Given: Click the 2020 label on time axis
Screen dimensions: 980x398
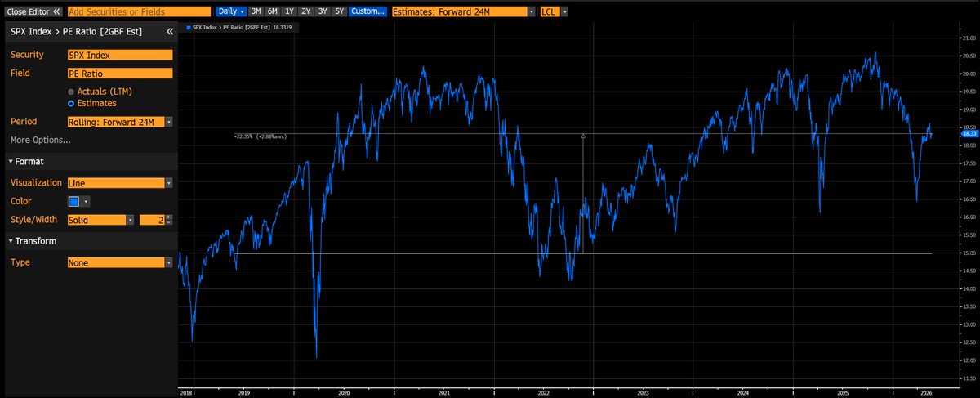Looking at the screenshot, I should pyautogui.click(x=344, y=392).
